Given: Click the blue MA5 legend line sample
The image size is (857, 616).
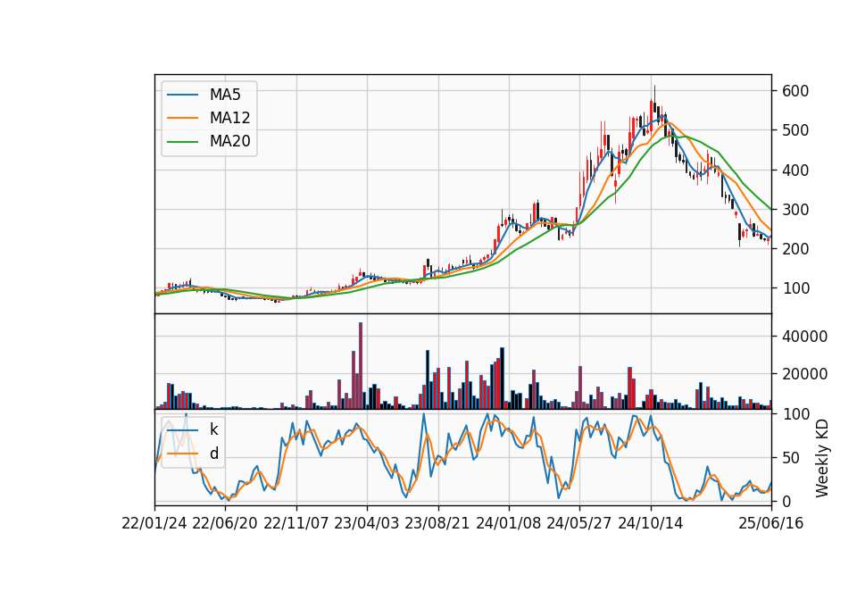Looking at the screenshot, I should tap(182, 95).
